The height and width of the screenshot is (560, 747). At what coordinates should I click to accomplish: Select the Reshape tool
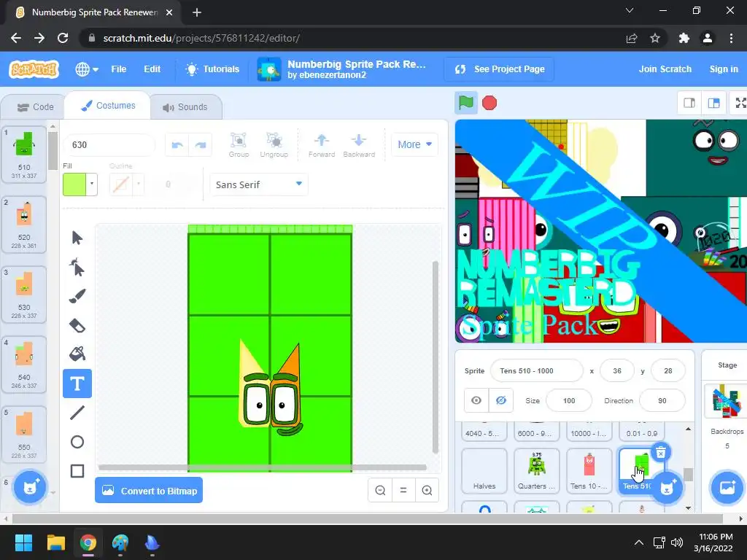tap(77, 267)
